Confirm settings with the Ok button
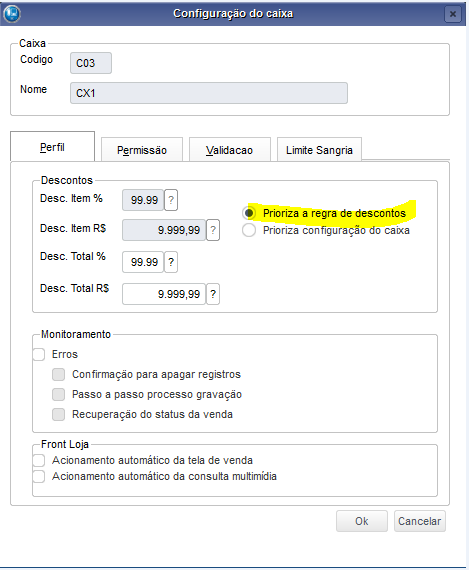 click(362, 521)
